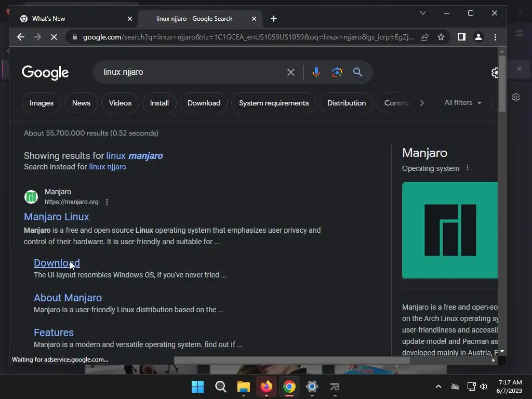Open taskbar Search

pos(220,387)
